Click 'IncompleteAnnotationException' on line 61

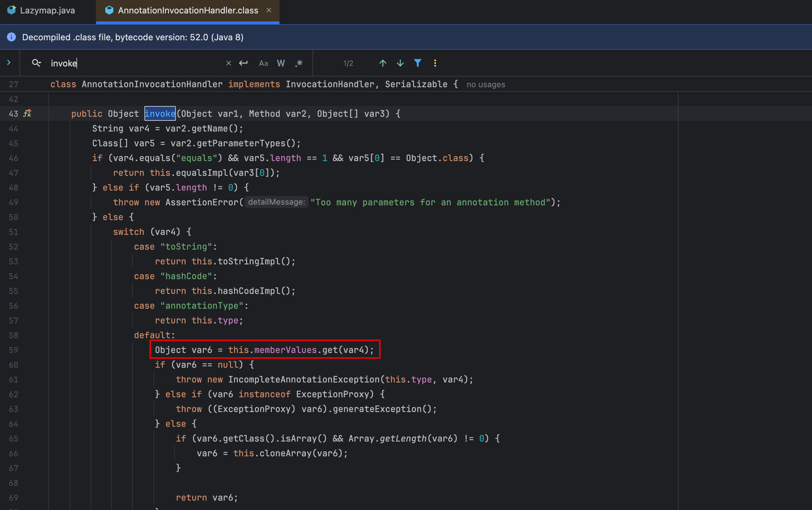coord(304,379)
